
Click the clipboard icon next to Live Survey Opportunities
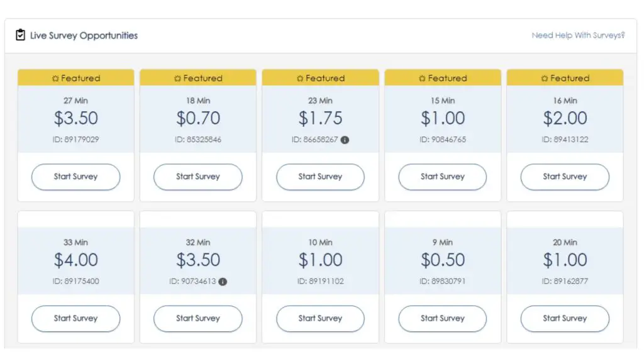tap(20, 35)
